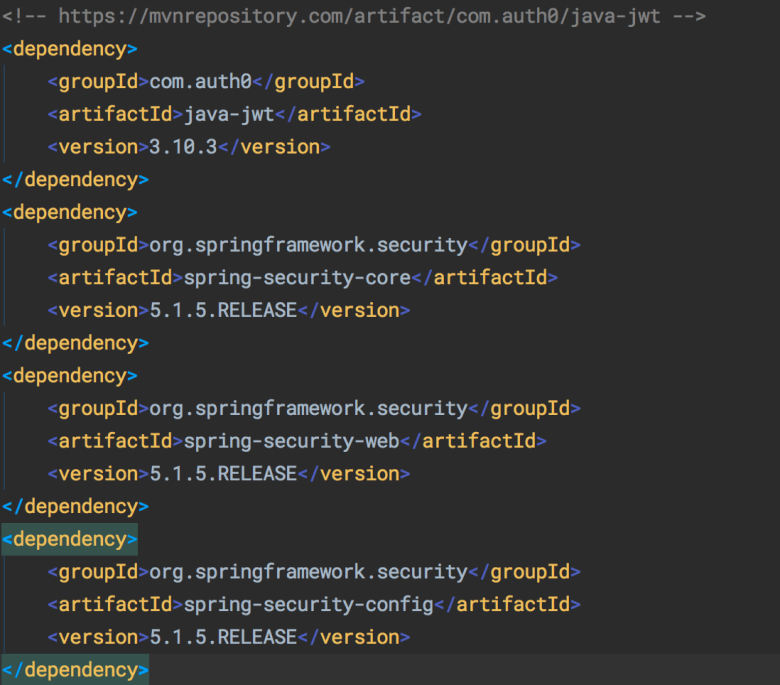Click spring-security-config artifactId text
Screen dimensions: 780x685
click(x=308, y=605)
